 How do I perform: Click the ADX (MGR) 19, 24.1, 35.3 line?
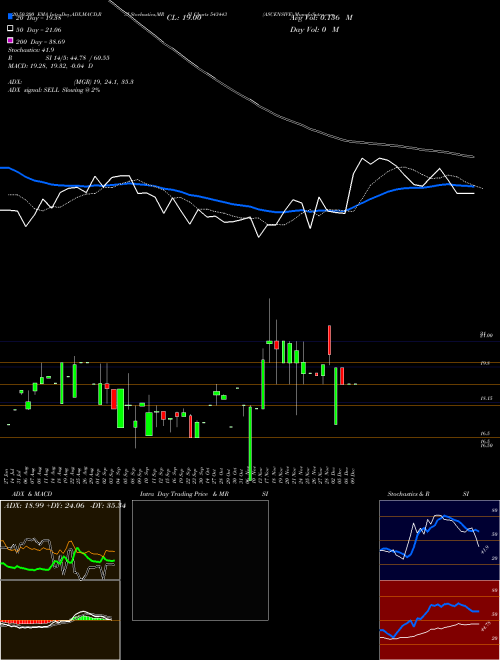(71, 82)
